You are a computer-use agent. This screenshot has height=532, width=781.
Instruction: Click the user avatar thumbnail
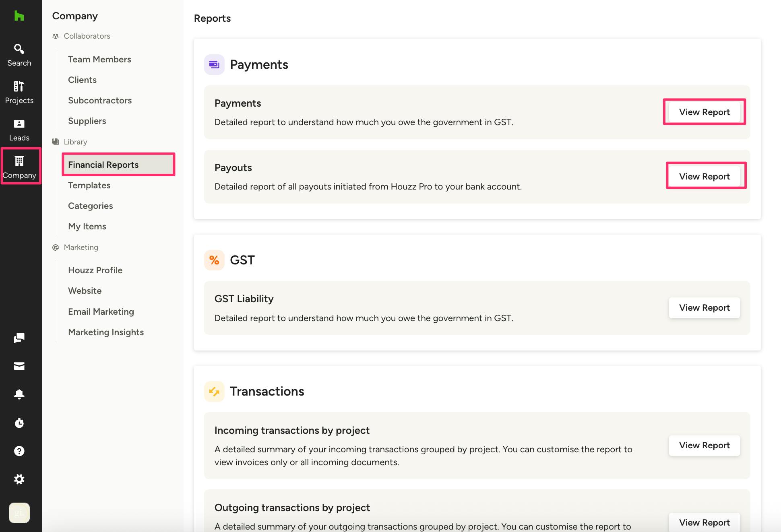point(19,513)
